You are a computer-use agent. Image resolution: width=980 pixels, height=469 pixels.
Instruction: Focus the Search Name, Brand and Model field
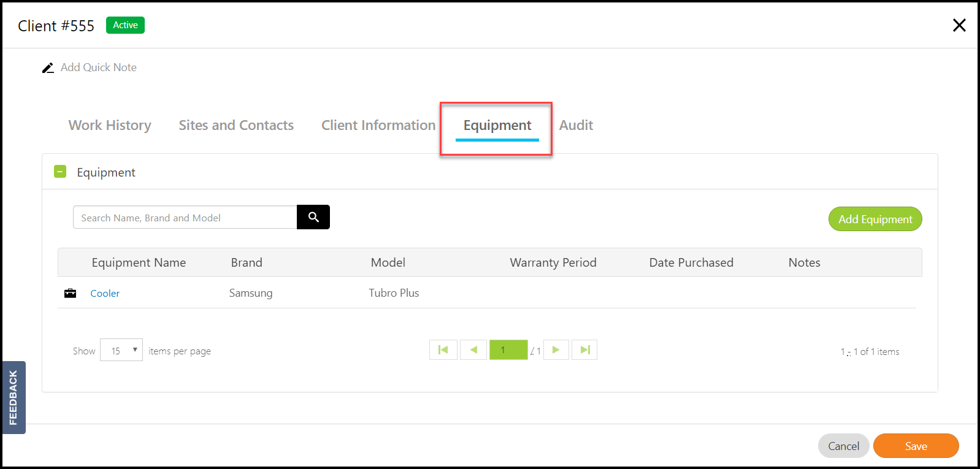pos(185,217)
